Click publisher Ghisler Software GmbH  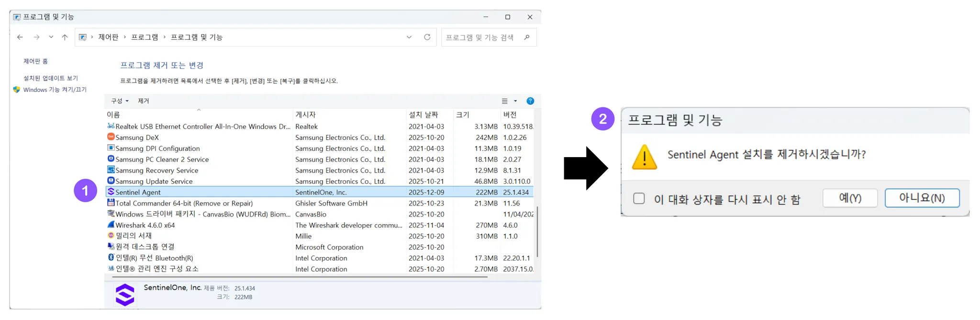(332, 203)
